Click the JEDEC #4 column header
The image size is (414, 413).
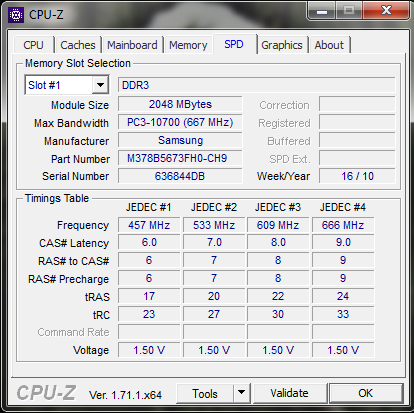click(343, 207)
